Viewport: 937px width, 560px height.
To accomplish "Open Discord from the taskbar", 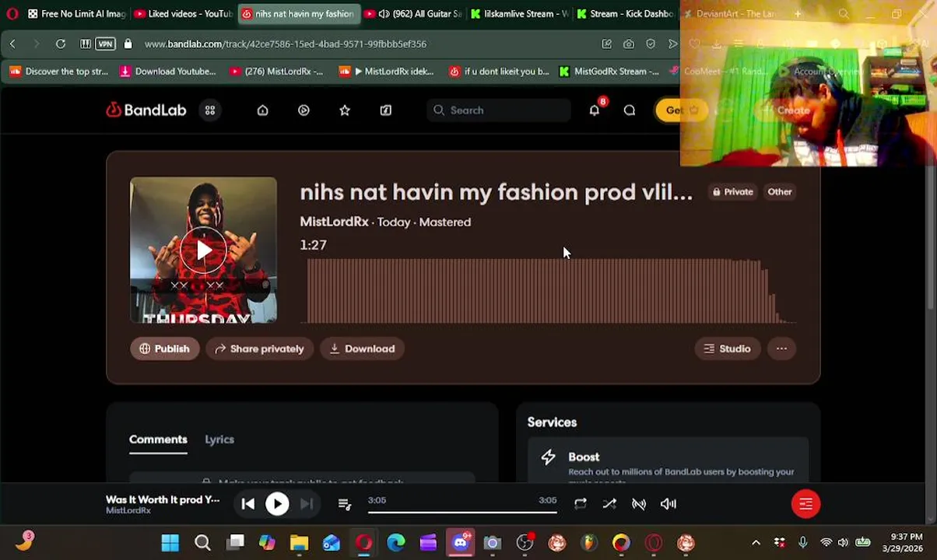I will (x=461, y=542).
